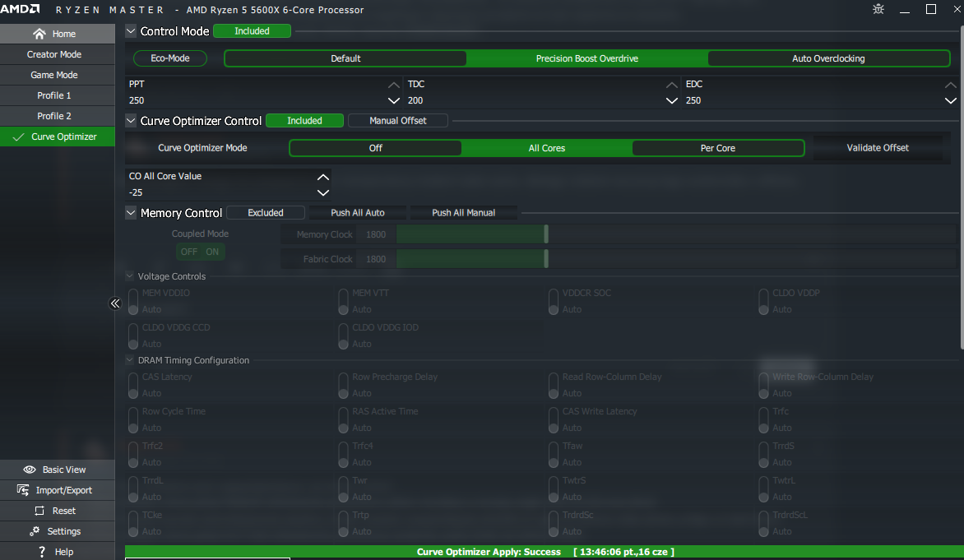Click Manual Offset button
Image resolution: width=964 pixels, height=560 pixels.
[x=398, y=121]
